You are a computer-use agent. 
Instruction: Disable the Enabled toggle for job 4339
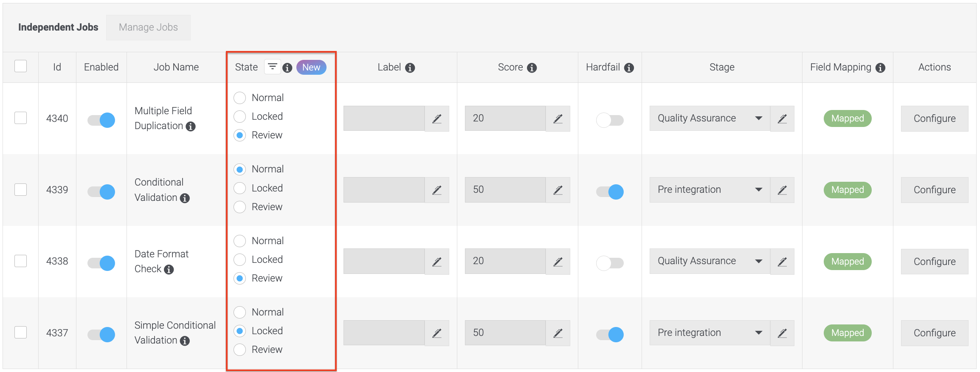pos(101,192)
